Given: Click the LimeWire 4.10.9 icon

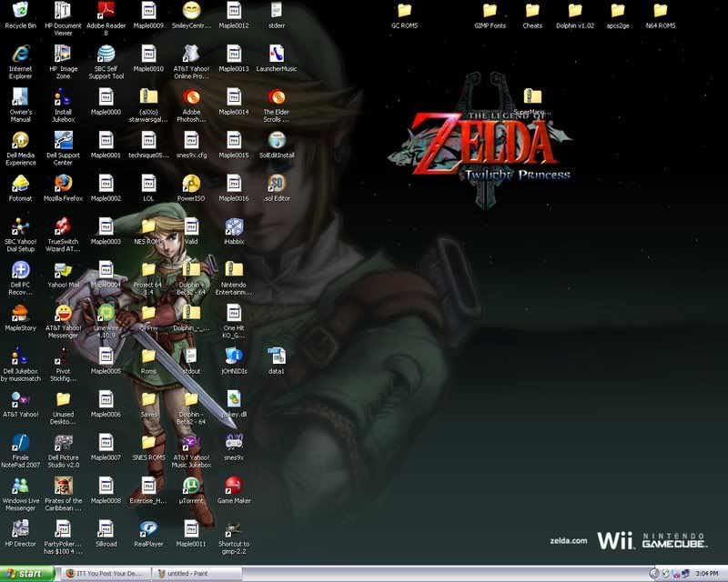Looking at the screenshot, I should pyautogui.click(x=106, y=312).
